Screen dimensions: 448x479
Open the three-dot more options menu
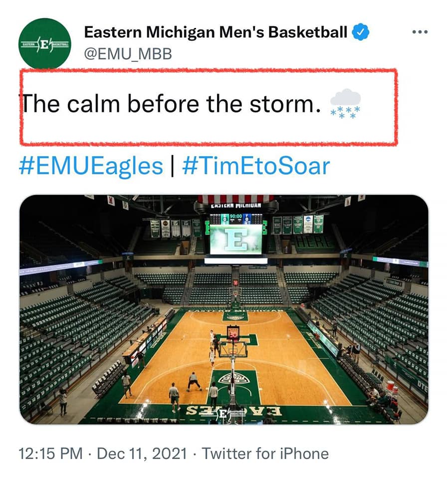coord(420,32)
